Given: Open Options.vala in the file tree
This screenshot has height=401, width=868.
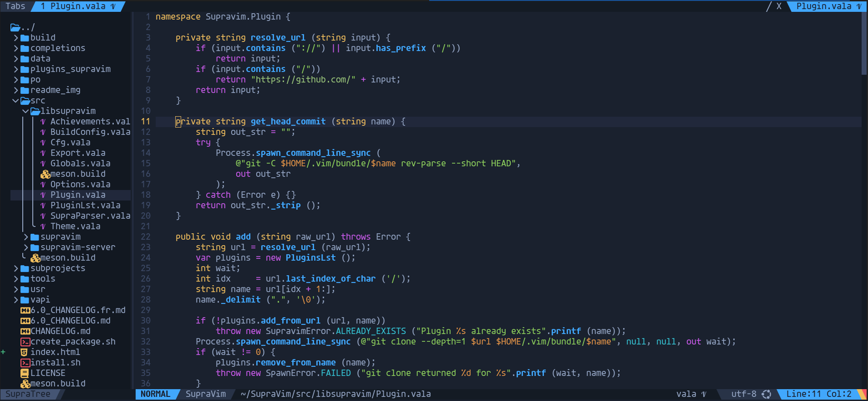Looking at the screenshot, I should click(x=80, y=185).
